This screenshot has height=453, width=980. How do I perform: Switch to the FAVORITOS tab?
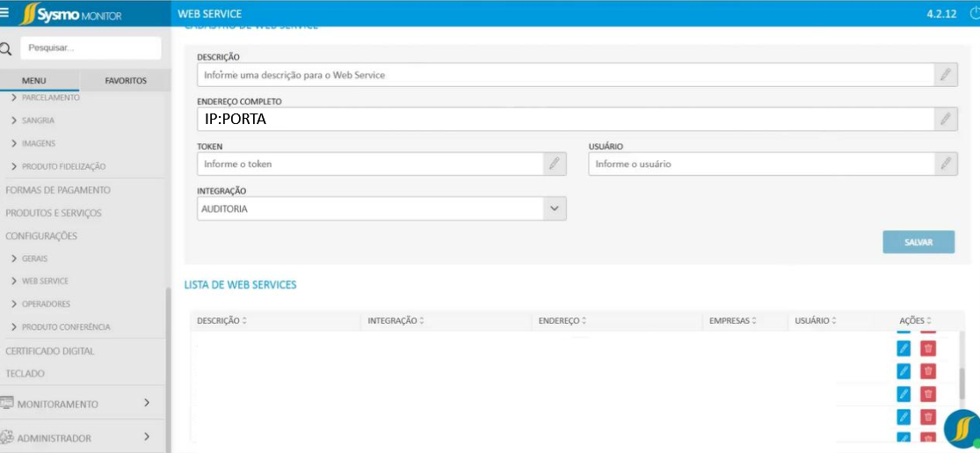tap(126, 81)
